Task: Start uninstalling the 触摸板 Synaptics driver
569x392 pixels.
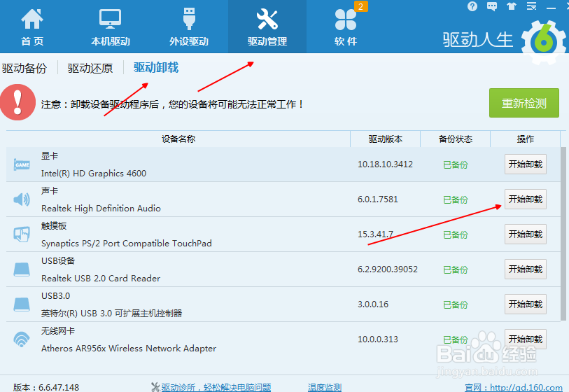Action: (x=526, y=234)
